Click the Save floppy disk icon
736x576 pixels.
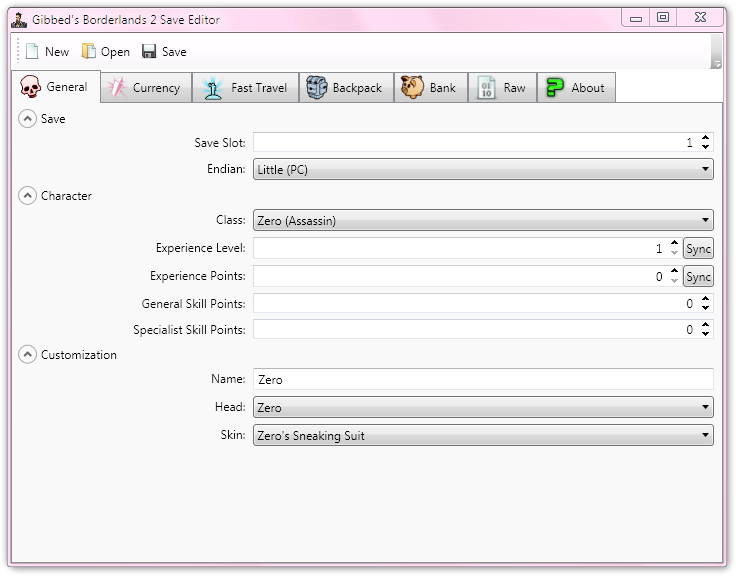pos(149,51)
